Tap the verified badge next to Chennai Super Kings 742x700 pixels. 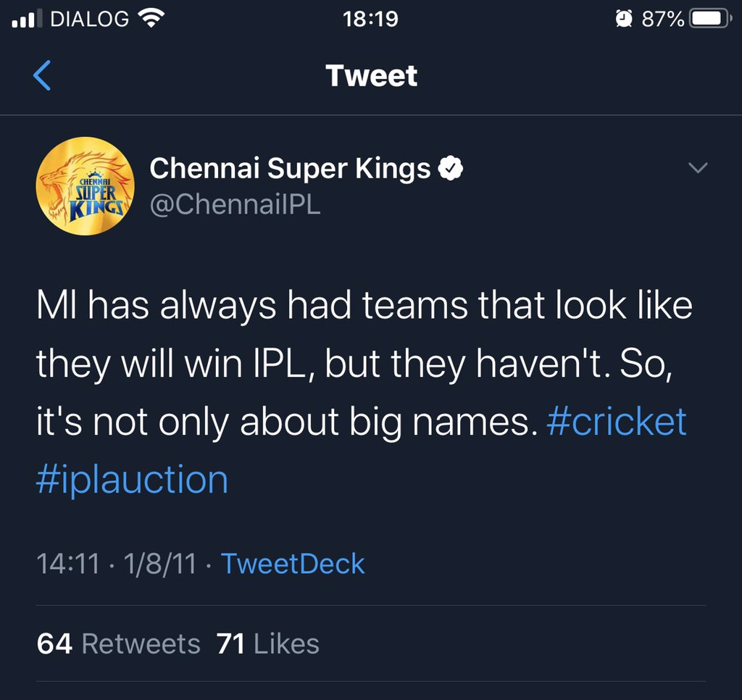450,168
